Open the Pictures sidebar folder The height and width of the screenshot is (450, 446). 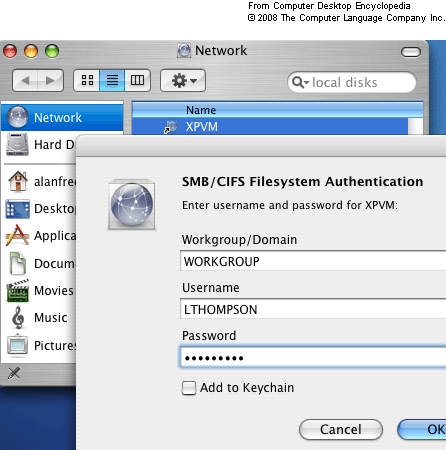tap(39, 345)
